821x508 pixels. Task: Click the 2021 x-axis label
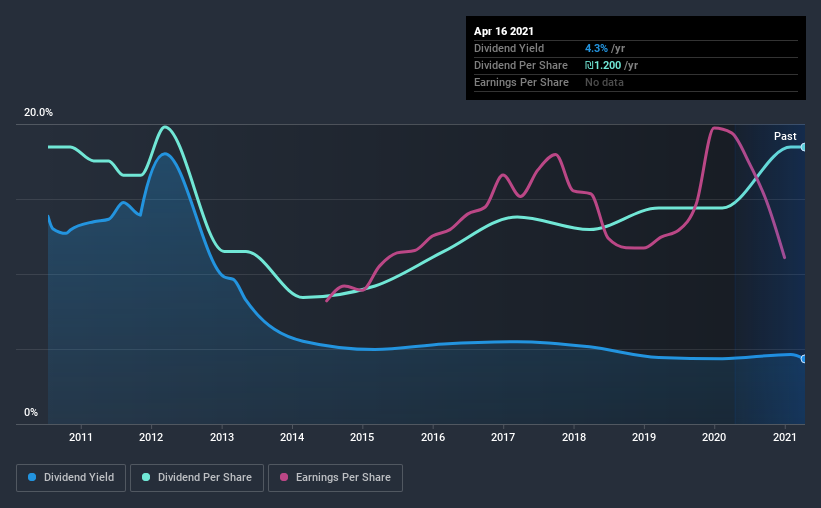785,437
